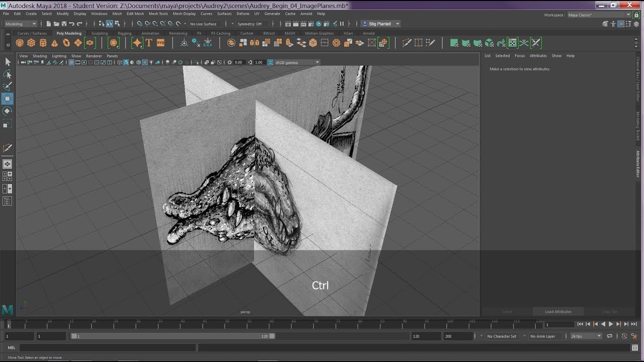Screen dimensions: 644x362
Task: Activate the Scale tool in toolbox
Action: click(8, 123)
